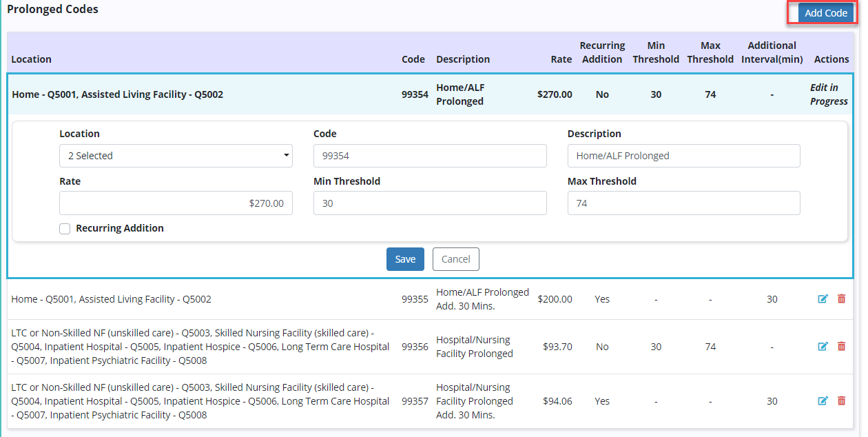Click the Add Code button
This screenshot has width=868, height=437.
coord(825,13)
